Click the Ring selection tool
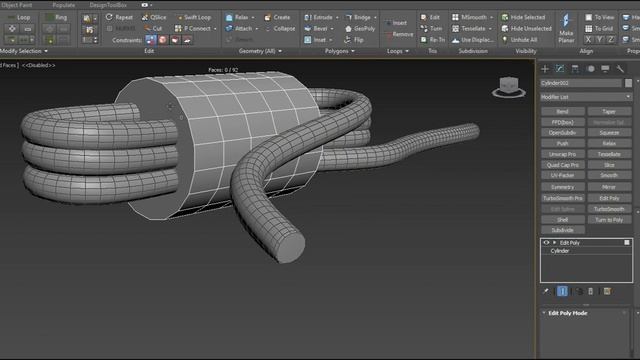Screen dimensions: 640x360 [x=56, y=17]
